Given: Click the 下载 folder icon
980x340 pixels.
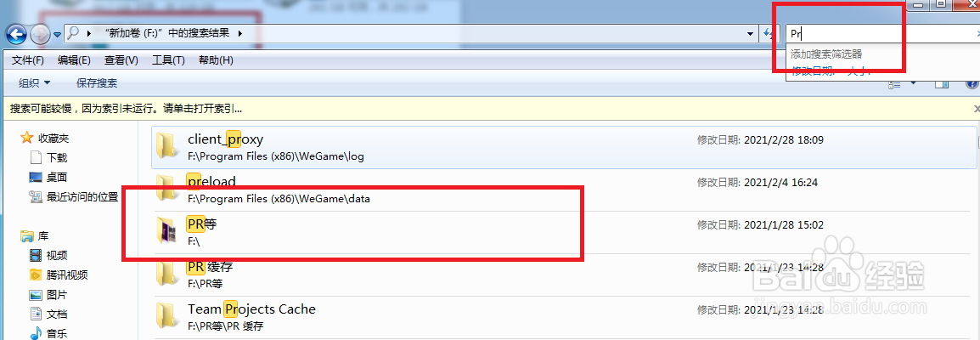Looking at the screenshot, I should [x=36, y=157].
